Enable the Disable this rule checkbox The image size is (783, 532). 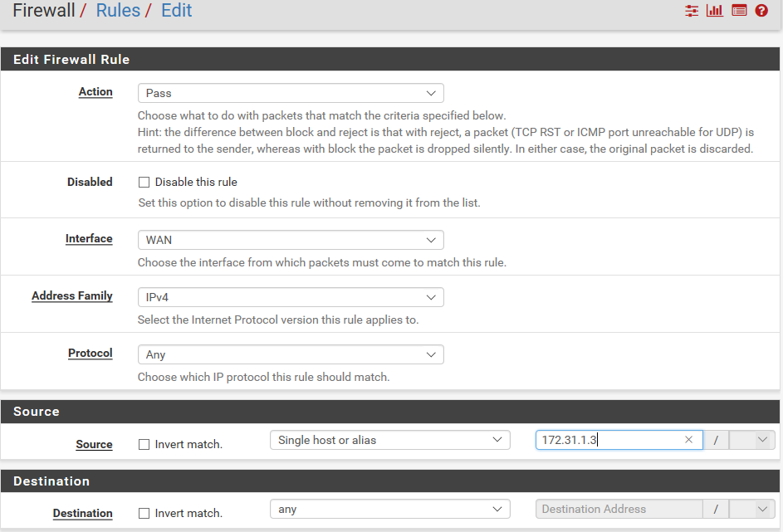pos(144,182)
